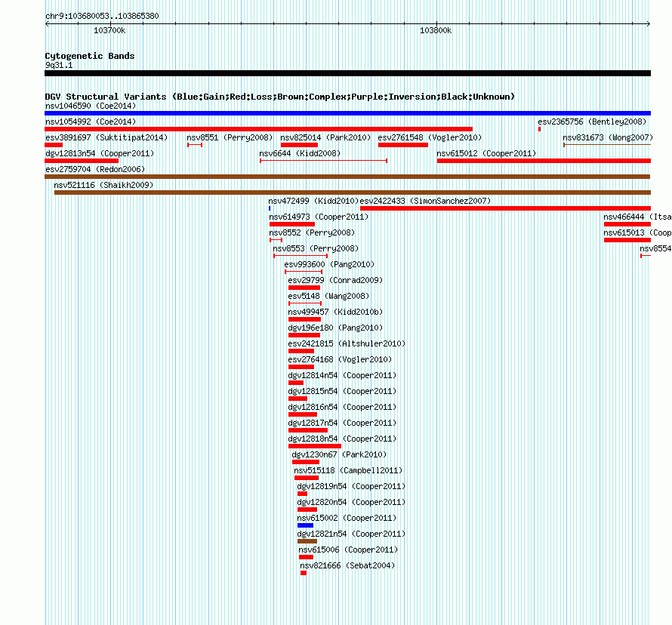Image resolution: width=672 pixels, height=625 pixels.
Task: Click dgv12818n54 (Cooper2011) label
Action: click(x=342, y=439)
